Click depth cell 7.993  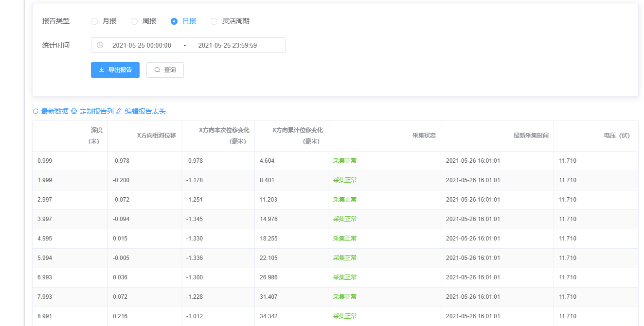tap(45, 297)
